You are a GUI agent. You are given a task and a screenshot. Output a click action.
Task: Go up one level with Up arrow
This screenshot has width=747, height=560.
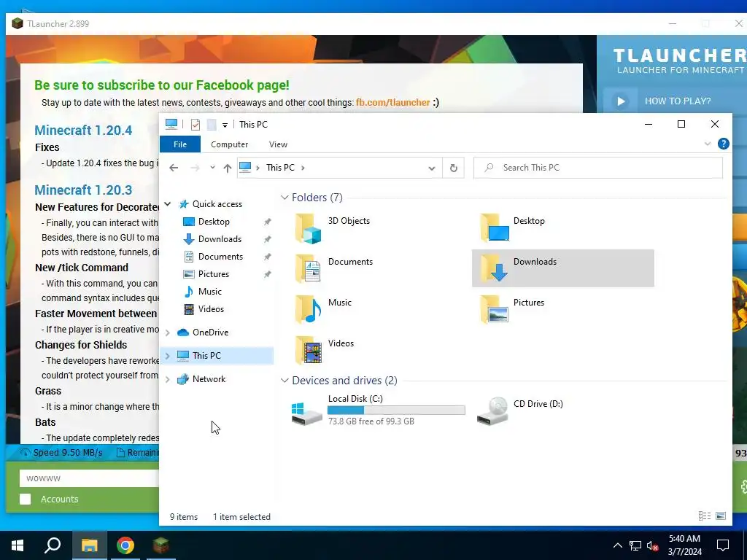228,168
